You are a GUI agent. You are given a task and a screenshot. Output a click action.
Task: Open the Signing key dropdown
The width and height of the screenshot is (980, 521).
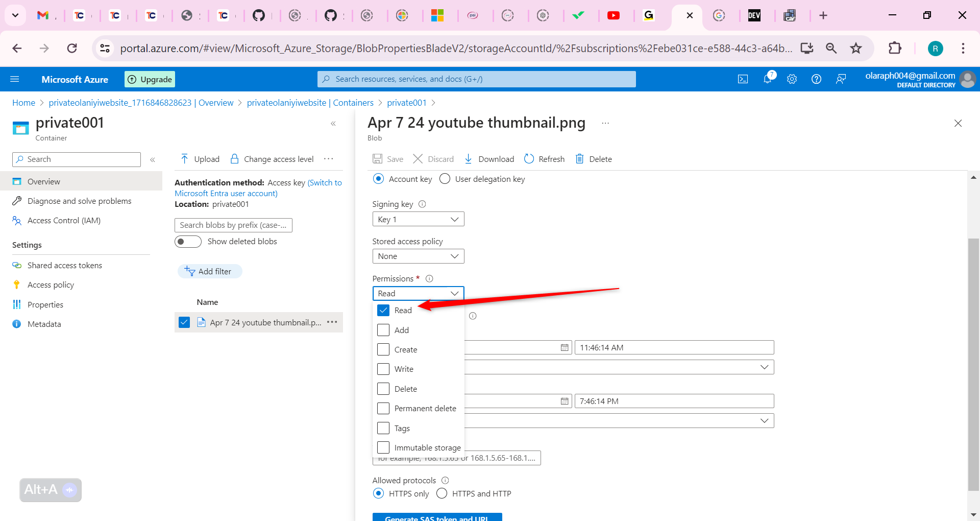pyautogui.click(x=418, y=219)
